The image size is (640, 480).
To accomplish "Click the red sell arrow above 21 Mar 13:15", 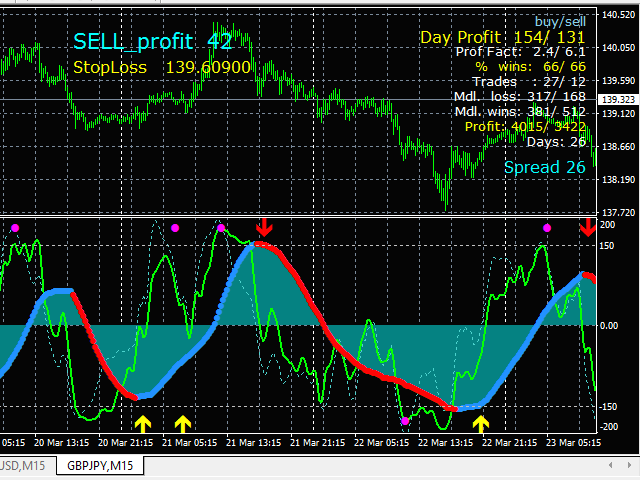I will tap(263, 227).
